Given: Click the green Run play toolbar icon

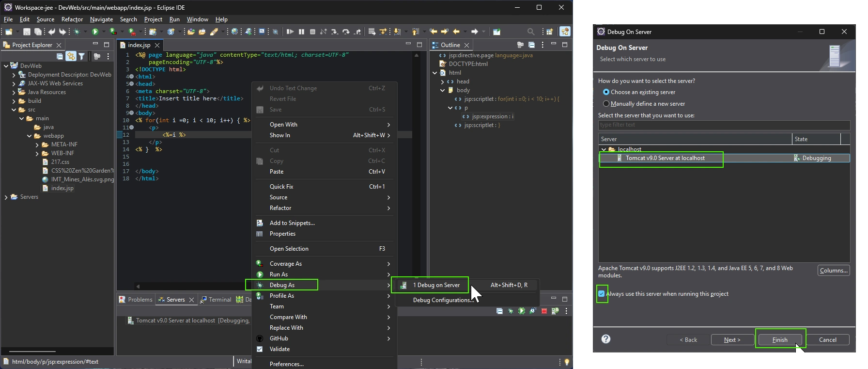Looking at the screenshot, I should 95,32.
